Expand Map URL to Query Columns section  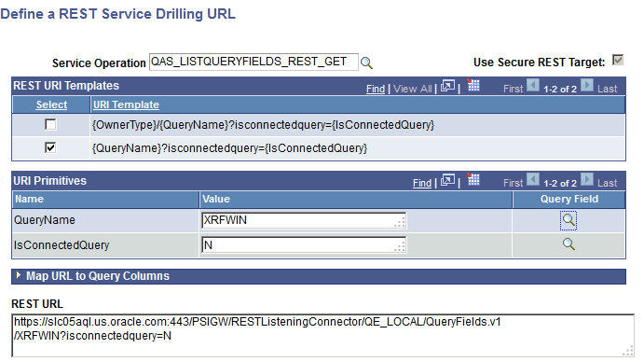click(x=18, y=275)
